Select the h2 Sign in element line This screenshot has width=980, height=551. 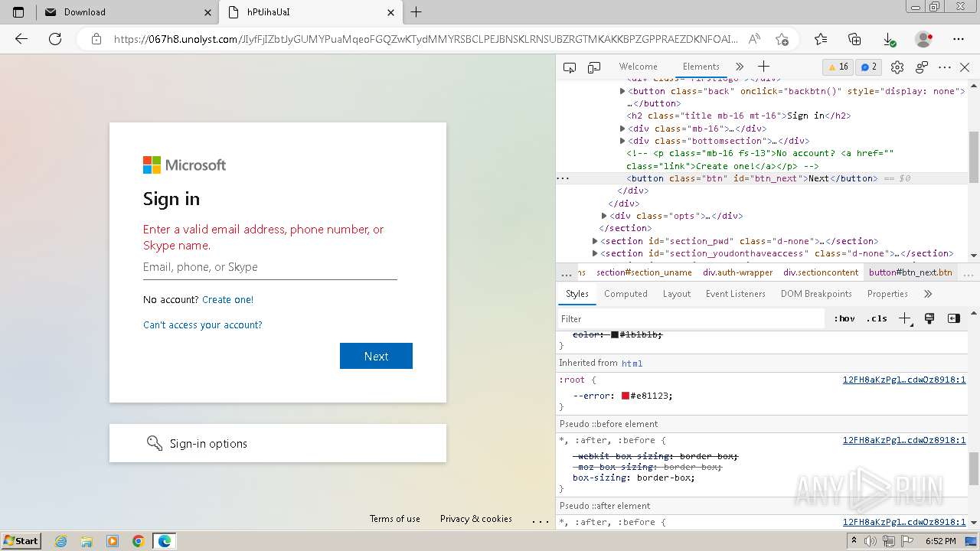pyautogui.click(x=738, y=116)
